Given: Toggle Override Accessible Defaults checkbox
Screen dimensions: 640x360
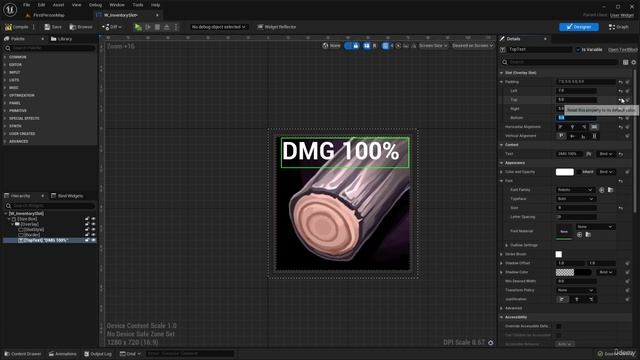Looking at the screenshot, I should (x=558, y=326).
